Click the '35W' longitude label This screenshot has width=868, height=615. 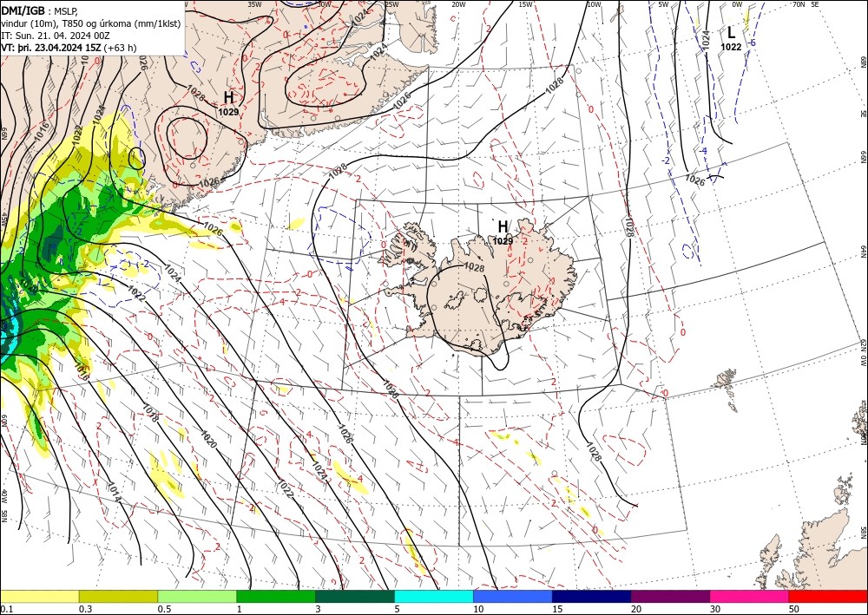click(254, 4)
